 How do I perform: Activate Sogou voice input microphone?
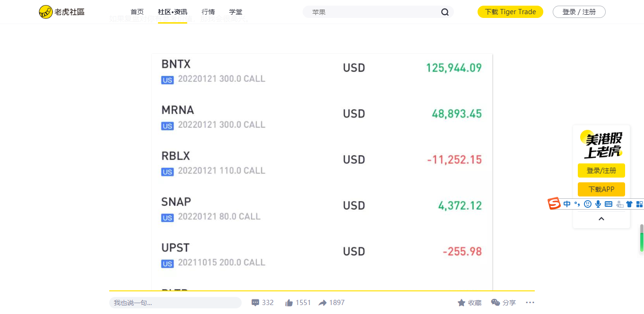pos(598,204)
